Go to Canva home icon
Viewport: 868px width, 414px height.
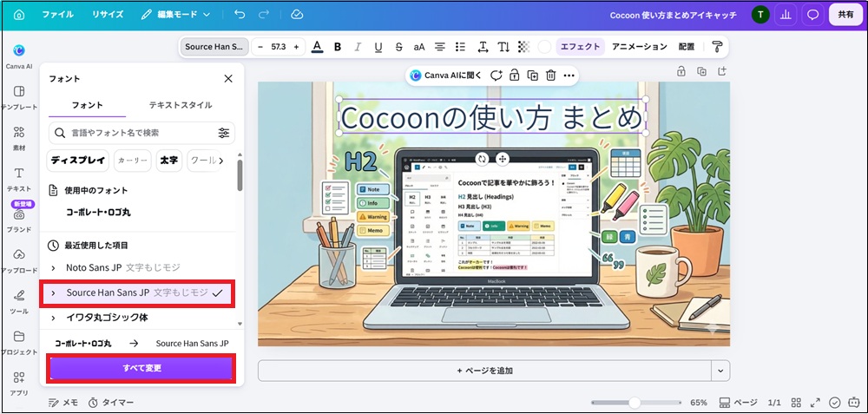[x=19, y=15]
